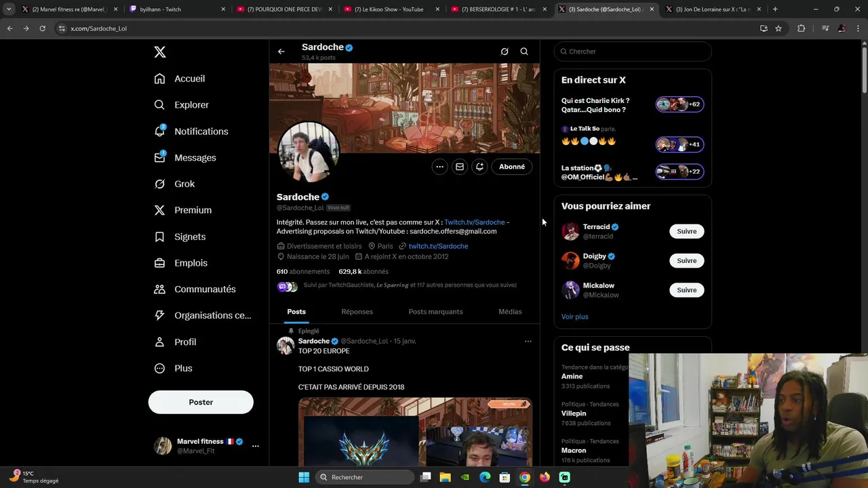868x488 pixels.
Task: Open browser extensions puzzle icon
Action: click(x=802, y=28)
